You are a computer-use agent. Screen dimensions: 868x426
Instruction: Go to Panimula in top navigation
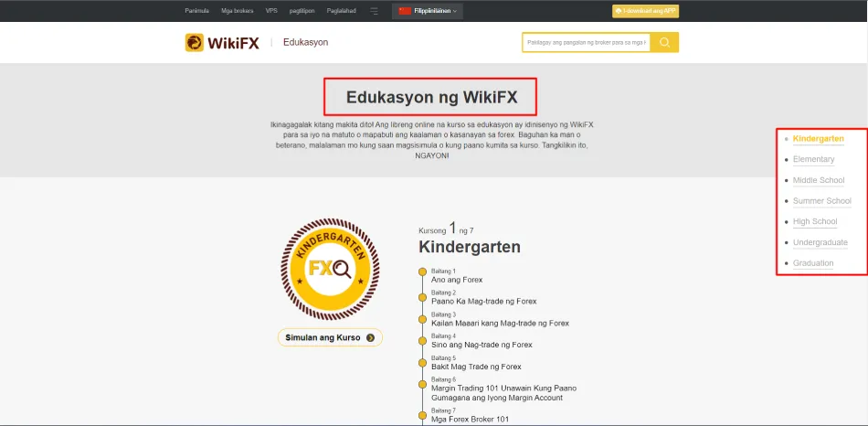[197, 11]
